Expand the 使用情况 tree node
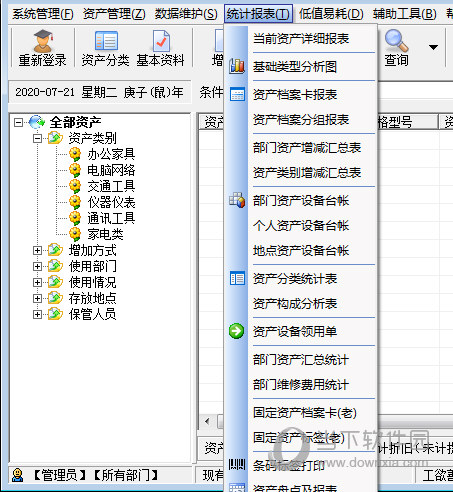Viewport: 453px width, 492px height. pos(38,282)
